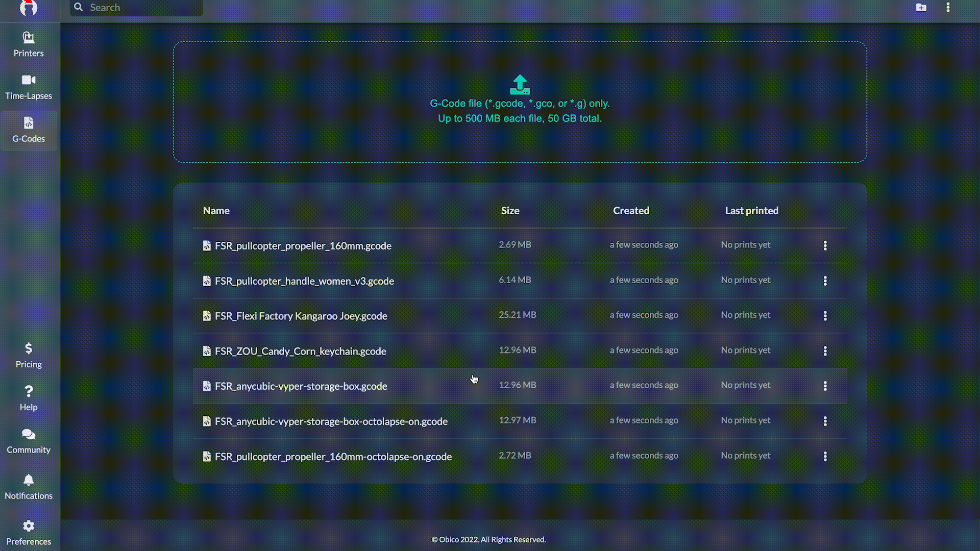The height and width of the screenshot is (551, 980).
Task: Open FSR_pullcopter_propeller_160mm-octolapse-on.gcode
Action: tap(333, 457)
